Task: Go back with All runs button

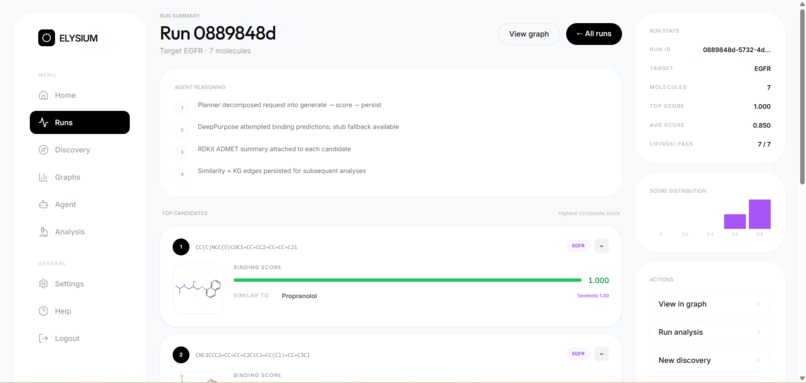Action: (594, 34)
